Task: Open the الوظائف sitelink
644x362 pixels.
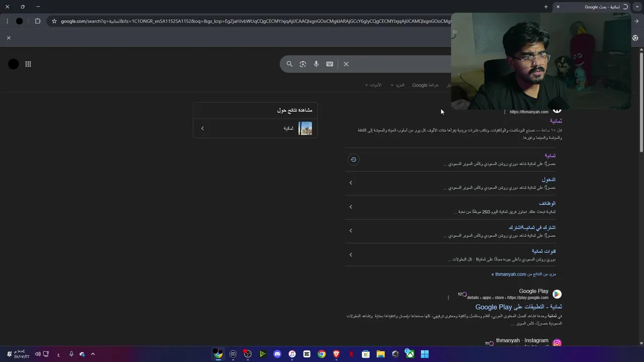Action: pyautogui.click(x=547, y=204)
